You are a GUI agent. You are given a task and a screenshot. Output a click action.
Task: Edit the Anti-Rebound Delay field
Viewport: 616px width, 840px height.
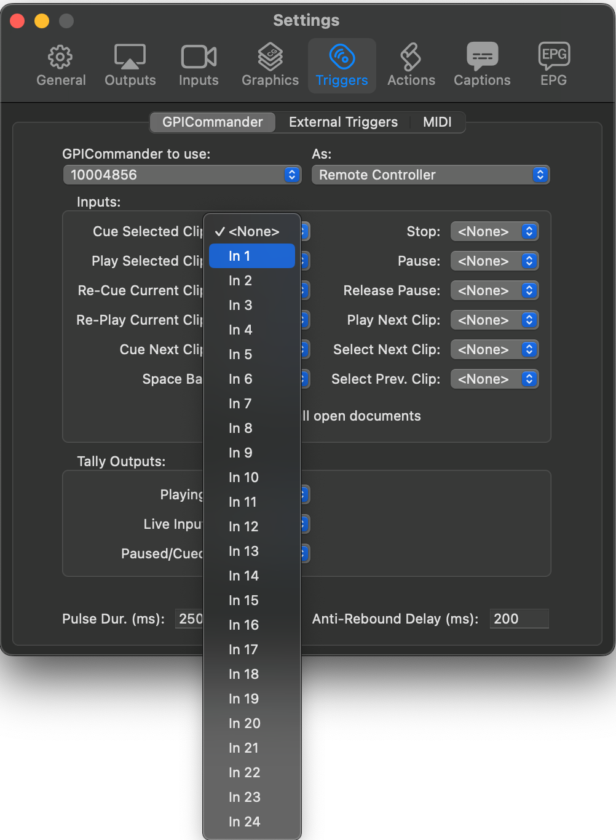coord(519,619)
